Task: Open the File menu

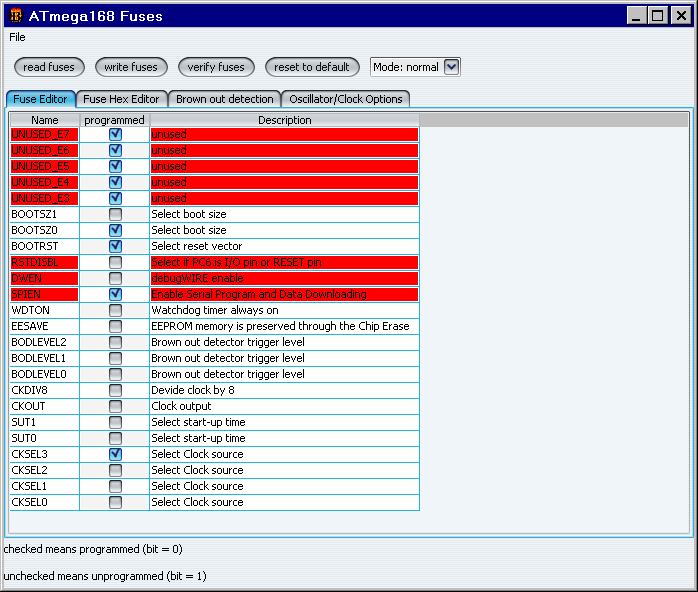Action: 17,37
